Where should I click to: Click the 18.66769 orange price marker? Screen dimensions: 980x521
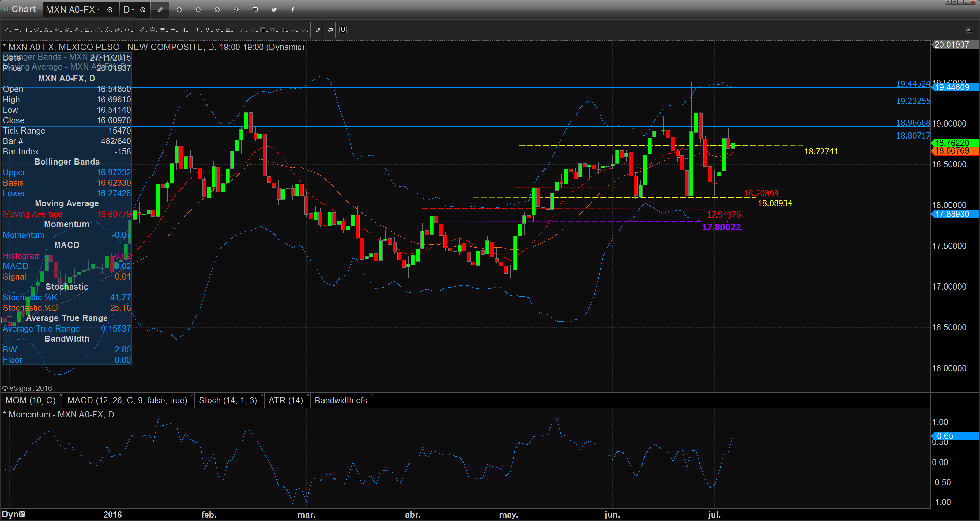point(955,151)
